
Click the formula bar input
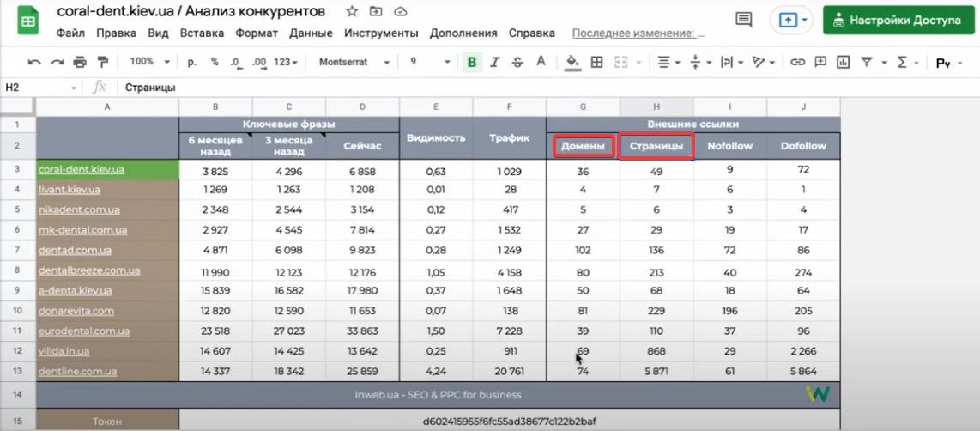[550, 88]
